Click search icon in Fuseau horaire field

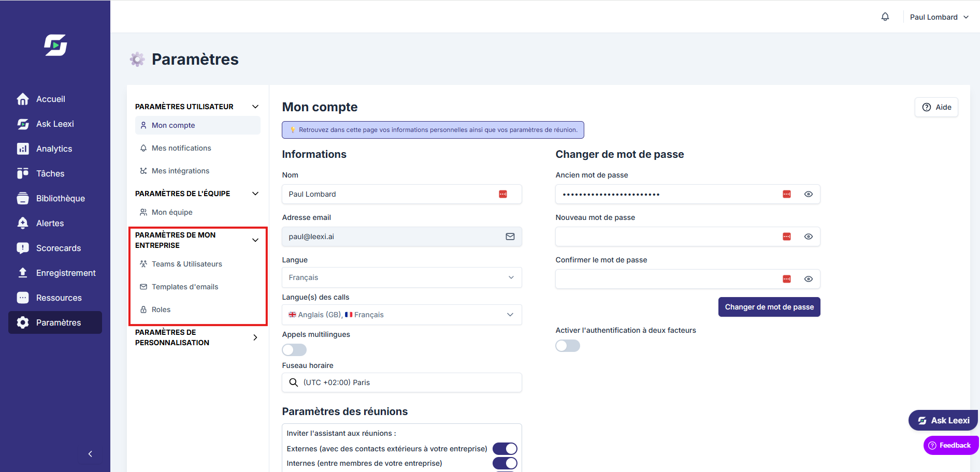tap(294, 382)
